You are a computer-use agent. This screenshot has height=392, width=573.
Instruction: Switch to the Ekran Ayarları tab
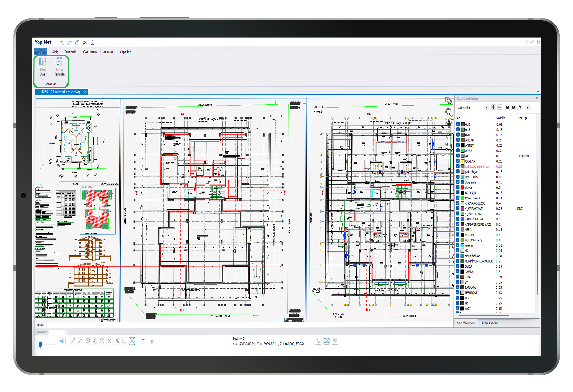[489, 323]
